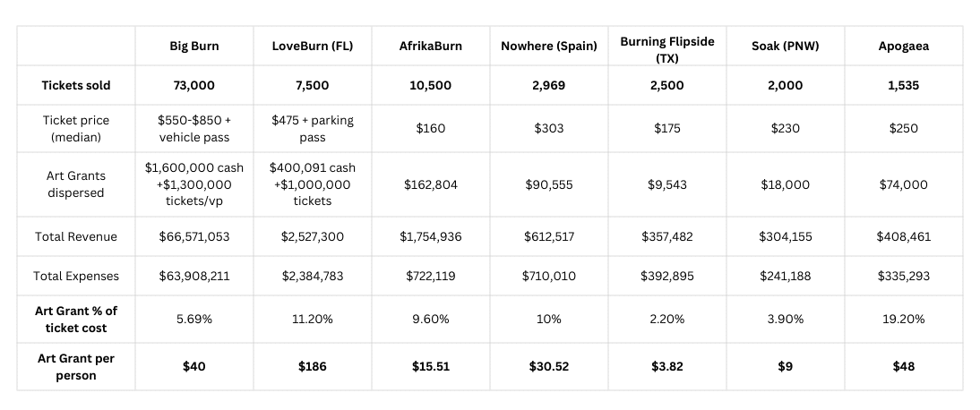Select the Soak (PNW) column header

coord(785,46)
